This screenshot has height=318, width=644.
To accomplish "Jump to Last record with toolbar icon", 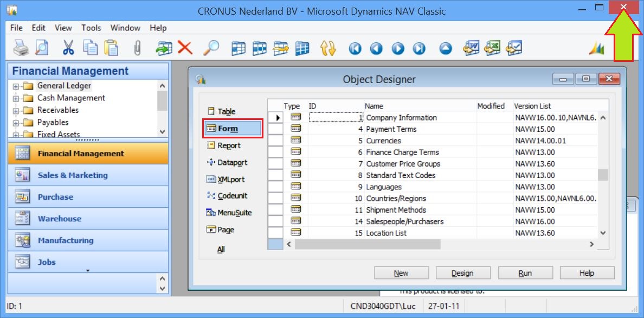I will [x=419, y=48].
